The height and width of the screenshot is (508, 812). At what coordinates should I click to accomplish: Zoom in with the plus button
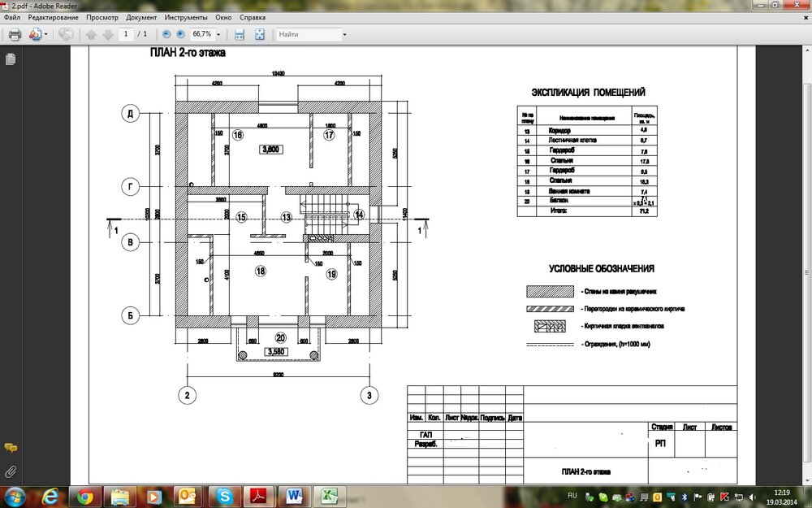pyautogui.click(x=180, y=34)
